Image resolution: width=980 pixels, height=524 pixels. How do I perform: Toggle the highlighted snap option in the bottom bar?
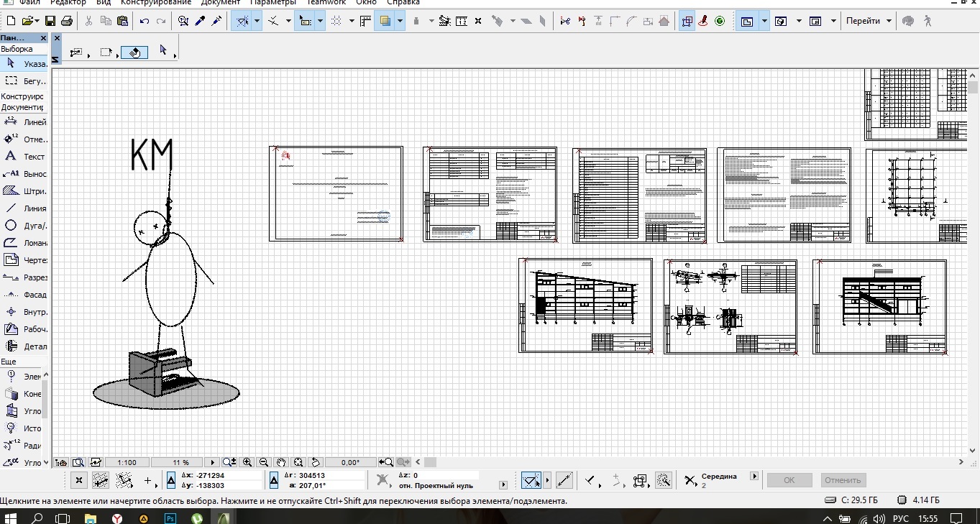tap(531, 480)
